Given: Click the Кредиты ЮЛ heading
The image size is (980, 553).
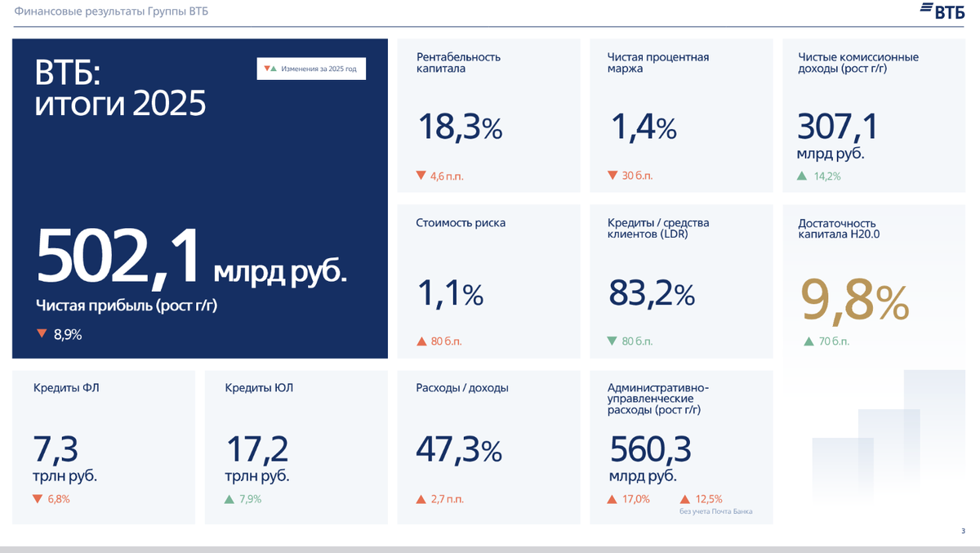Looking at the screenshot, I should (259, 388).
